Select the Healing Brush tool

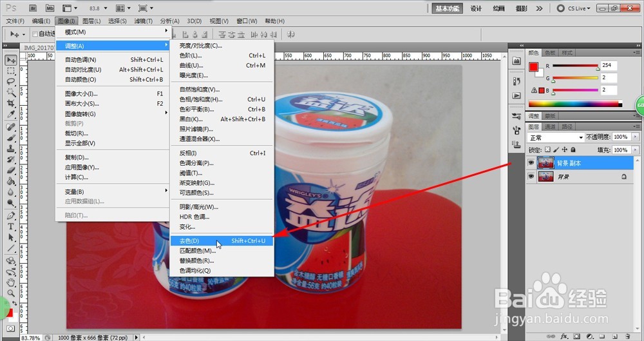pos(11,127)
